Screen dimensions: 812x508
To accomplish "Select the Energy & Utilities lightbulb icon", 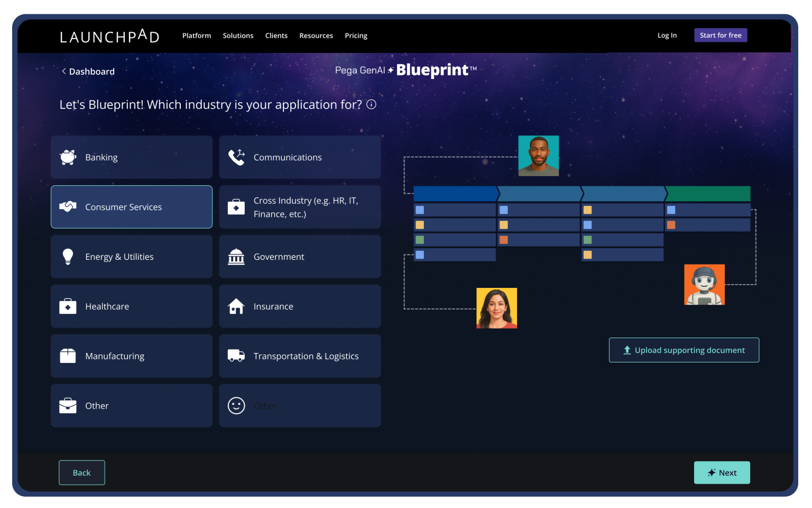I will [x=68, y=256].
